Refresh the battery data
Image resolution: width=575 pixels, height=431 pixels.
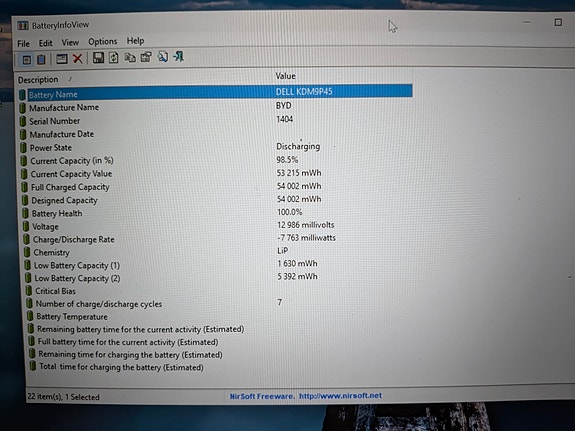[114, 58]
